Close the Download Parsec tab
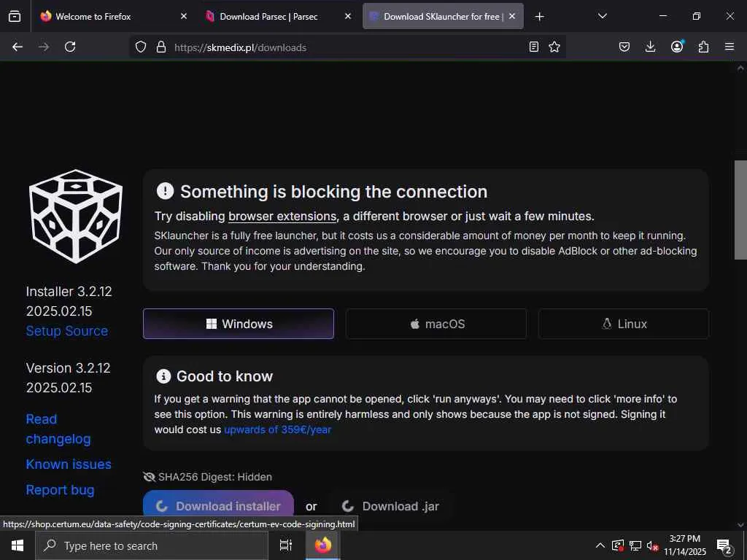The image size is (747, 560). click(x=348, y=16)
